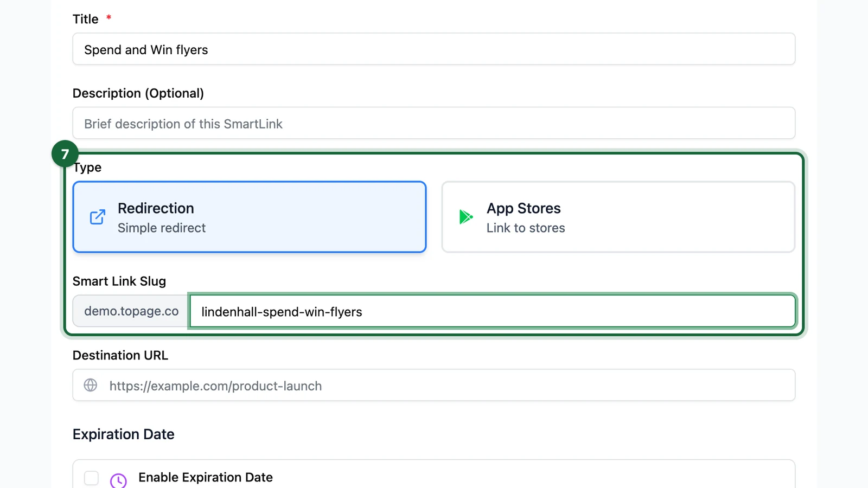
Task: Click the Enable Expiration Date label
Action: 206,477
